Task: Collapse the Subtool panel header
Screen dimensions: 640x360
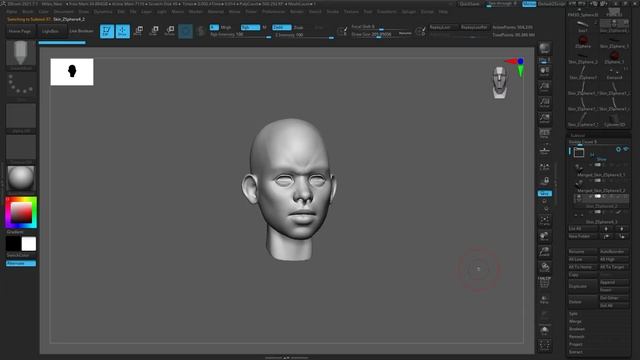Action: tap(578, 135)
